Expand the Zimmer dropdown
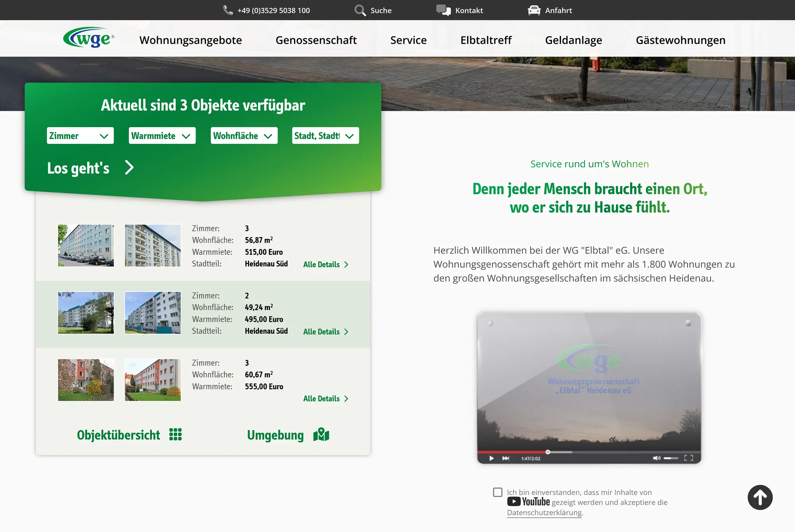Screen dimensions: 795x532 pos(80,136)
